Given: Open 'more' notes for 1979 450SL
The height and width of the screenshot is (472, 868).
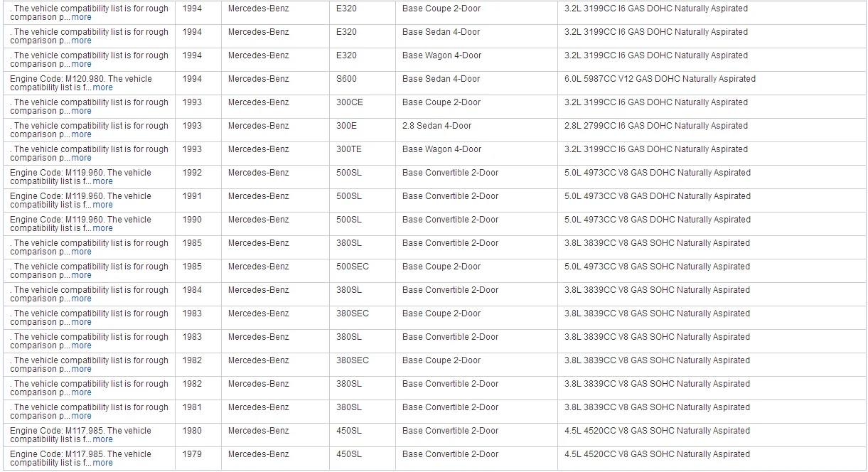Looking at the screenshot, I should (x=102, y=463).
